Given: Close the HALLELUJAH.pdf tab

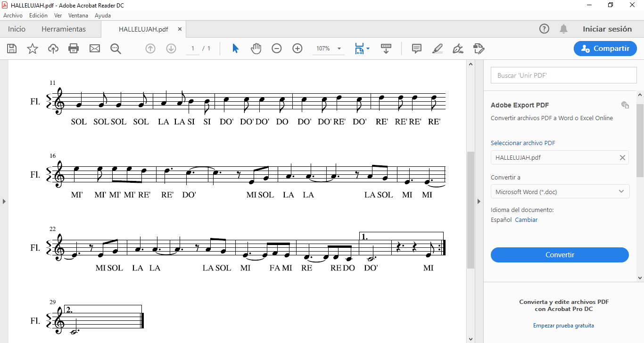Looking at the screenshot, I should 180,29.
